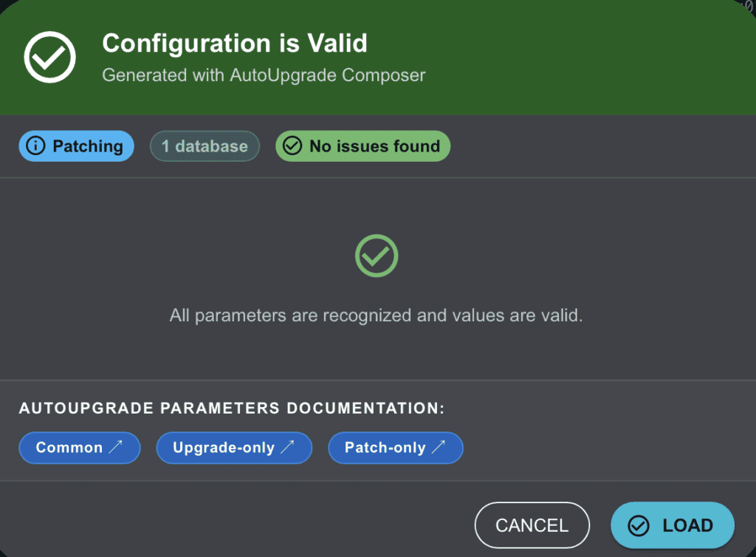Select the Patching status chip label
Viewport: 756px width, 557px height.
pyautogui.click(x=87, y=146)
